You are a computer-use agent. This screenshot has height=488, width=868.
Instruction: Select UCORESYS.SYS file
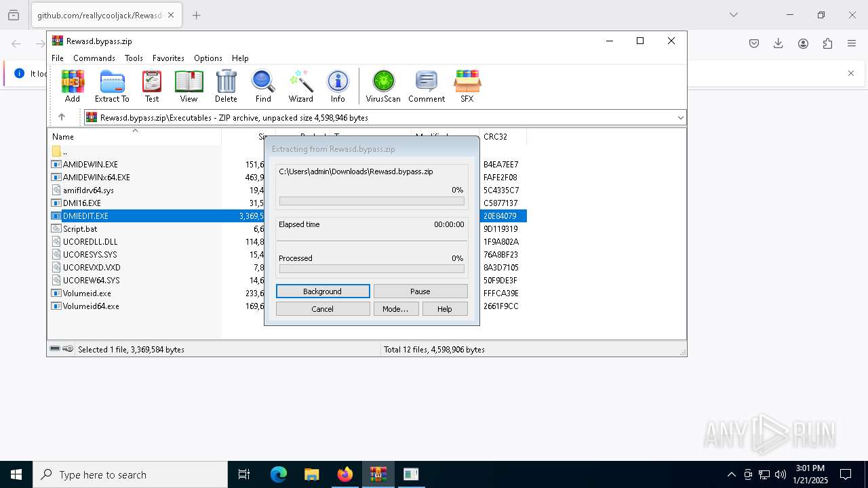click(90, 255)
